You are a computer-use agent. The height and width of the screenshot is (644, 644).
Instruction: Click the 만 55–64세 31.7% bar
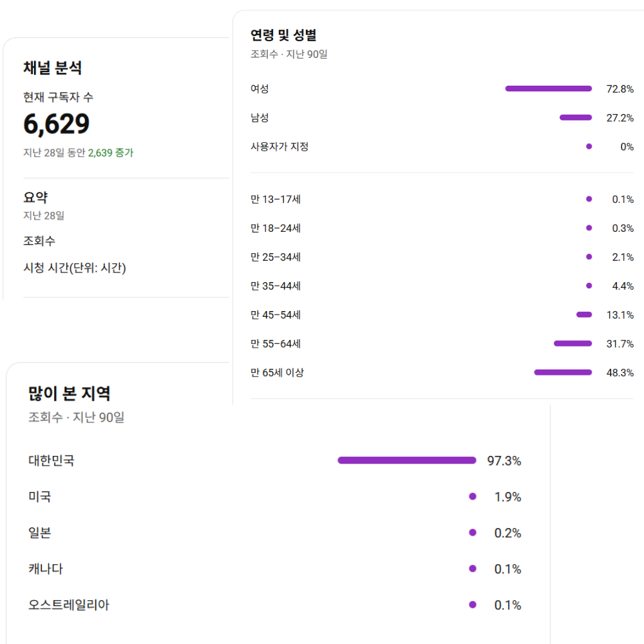573,343
